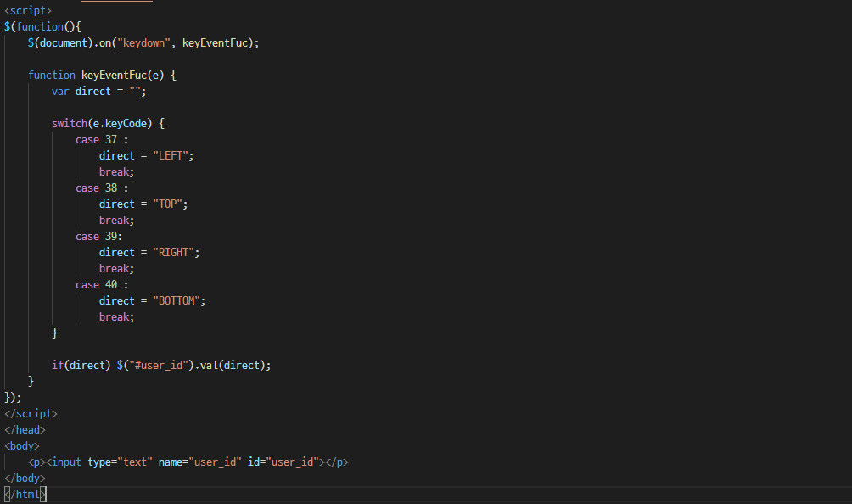Click the closing </html> tag
This screenshot has width=852, height=504.
[25, 494]
